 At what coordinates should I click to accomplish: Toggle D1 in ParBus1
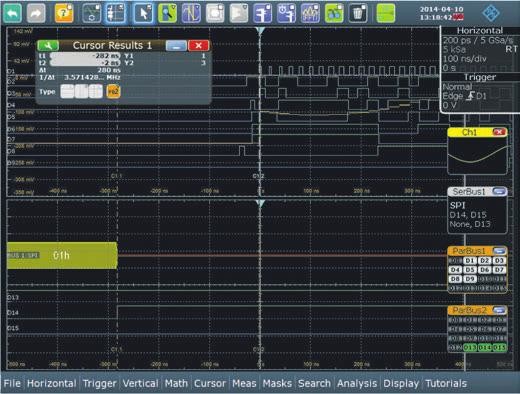pyautogui.click(x=470, y=261)
